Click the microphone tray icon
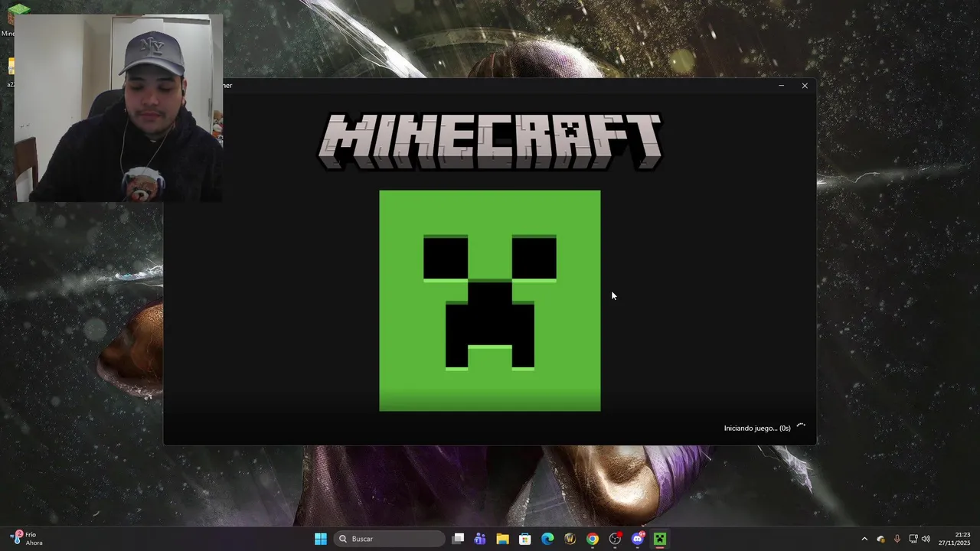This screenshot has height=551, width=980. click(897, 539)
